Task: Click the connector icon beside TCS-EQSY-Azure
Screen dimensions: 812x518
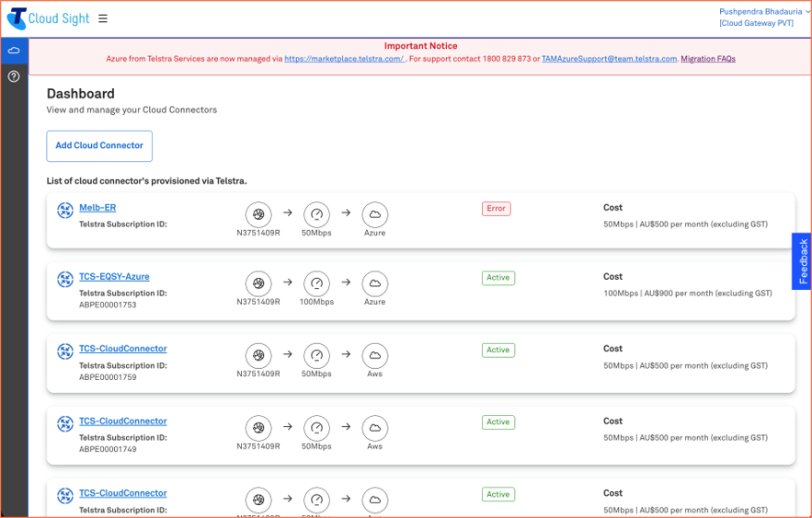Action: (x=65, y=279)
